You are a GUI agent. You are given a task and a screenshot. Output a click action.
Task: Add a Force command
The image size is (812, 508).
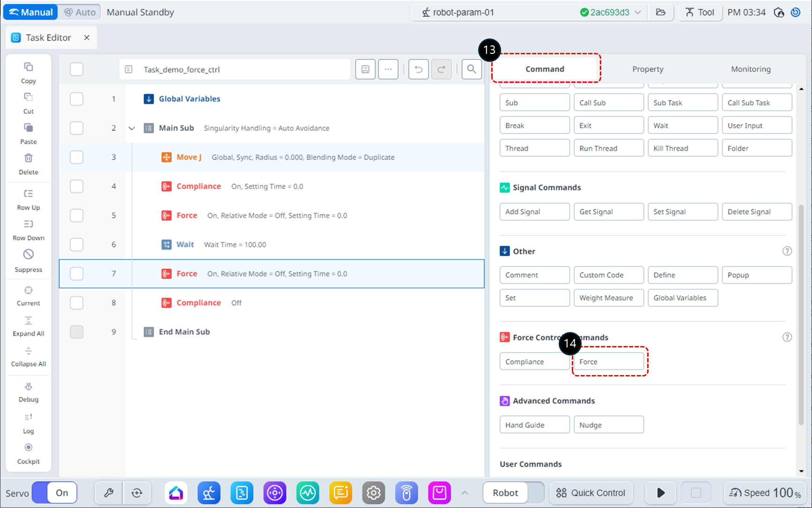[x=608, y=361]
